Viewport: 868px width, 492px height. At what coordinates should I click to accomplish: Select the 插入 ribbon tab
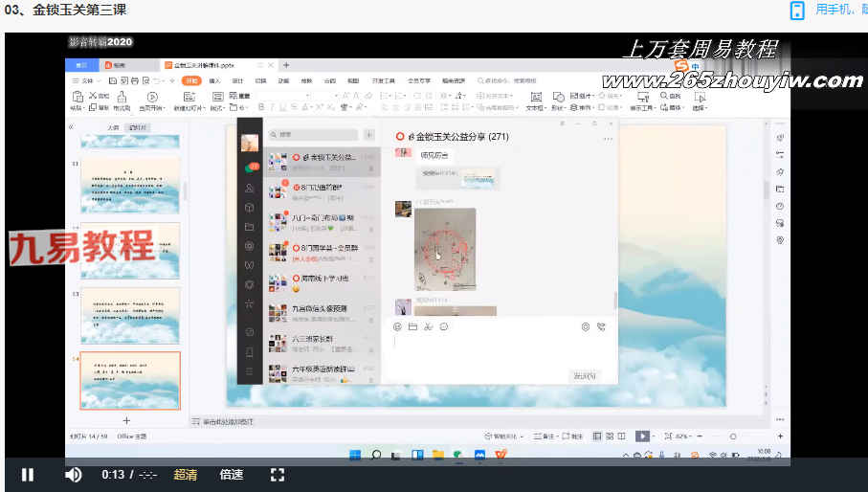coord(214,81)
